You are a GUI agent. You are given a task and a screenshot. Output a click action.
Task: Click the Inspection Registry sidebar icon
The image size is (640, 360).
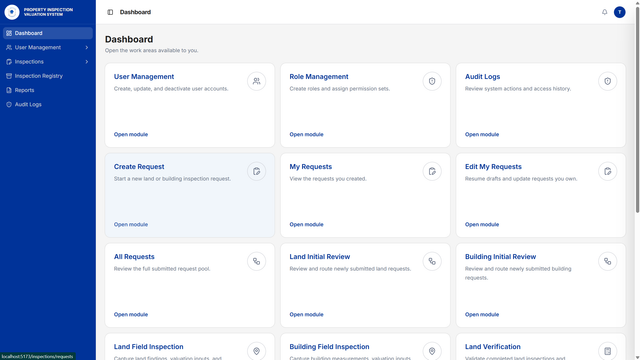point(9,76)
